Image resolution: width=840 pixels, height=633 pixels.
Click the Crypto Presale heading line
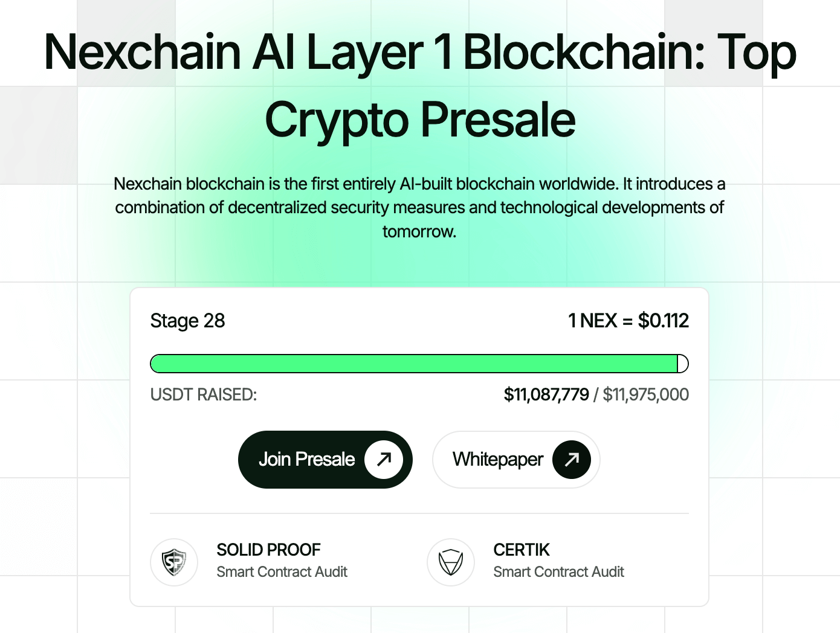click(420, 120)
